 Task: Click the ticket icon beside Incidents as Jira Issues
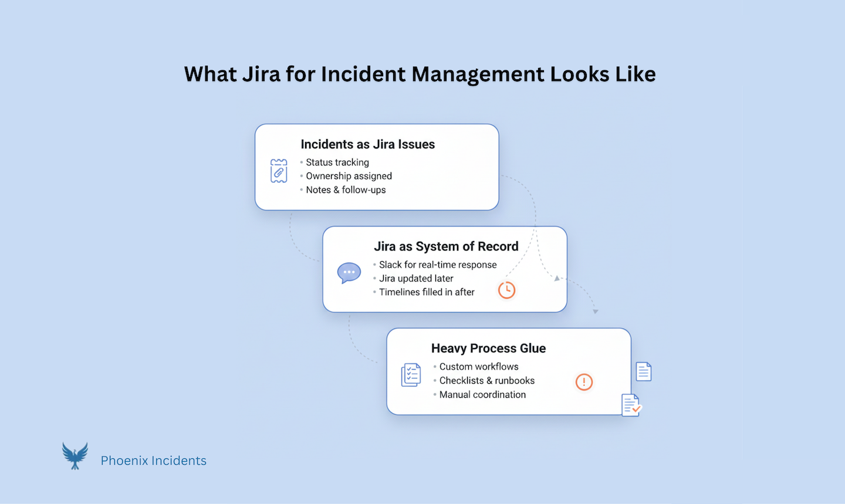click(279, 171)
